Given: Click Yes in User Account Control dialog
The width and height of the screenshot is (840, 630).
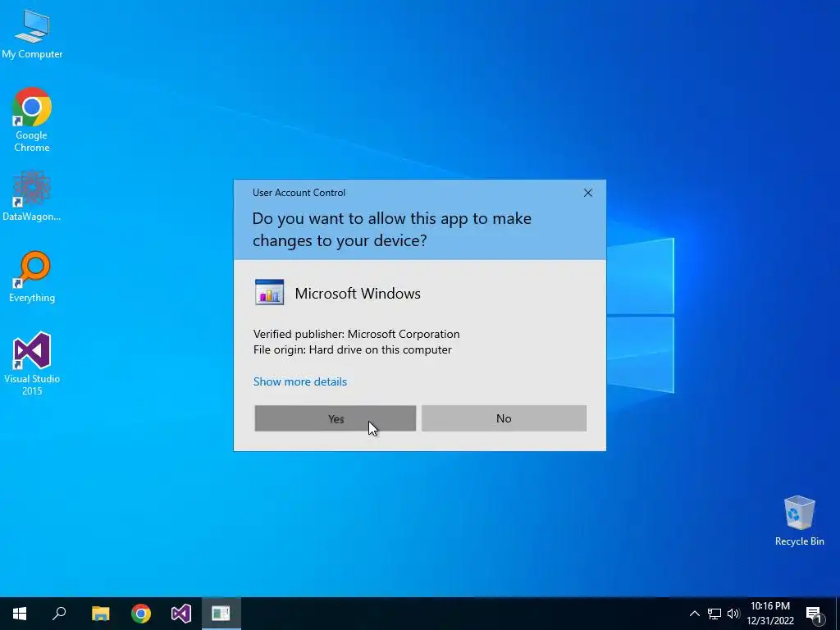Looking at the screenshot, I should (336, 418).
